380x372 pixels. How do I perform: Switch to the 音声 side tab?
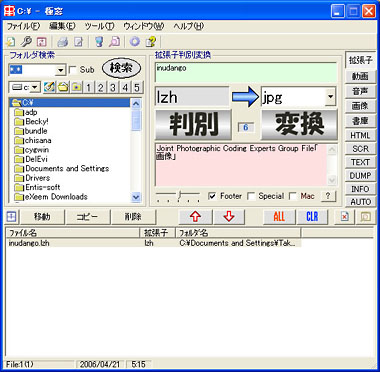pos(360,91)
